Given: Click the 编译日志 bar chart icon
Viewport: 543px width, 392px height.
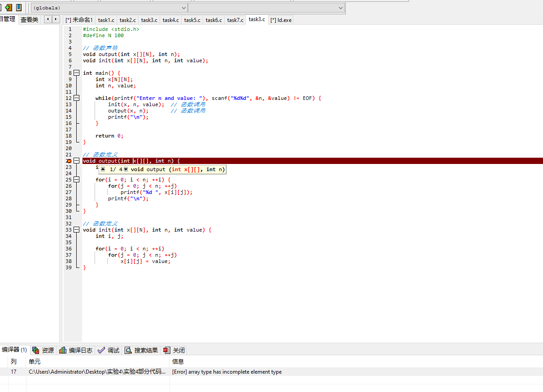Looking at the screenshot, I should [x=63, y=350].
